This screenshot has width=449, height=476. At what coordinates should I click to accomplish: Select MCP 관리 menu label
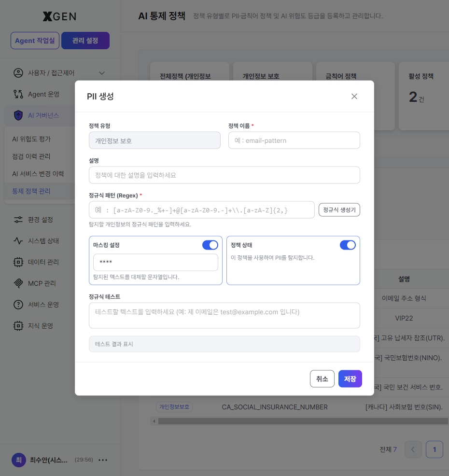pos(42,283)
